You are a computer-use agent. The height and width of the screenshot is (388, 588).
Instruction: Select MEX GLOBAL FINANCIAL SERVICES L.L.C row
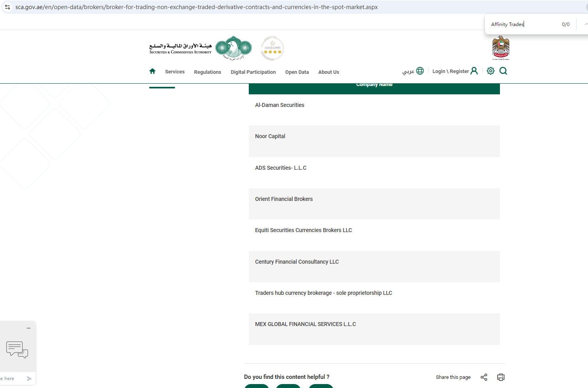pos(374,329)
